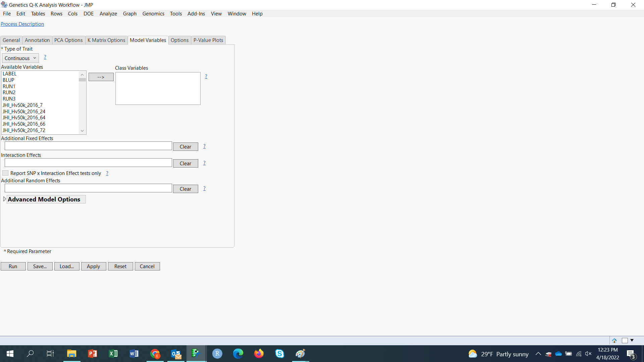Screen dimensions: 644x362
Task: Open help for Additional Fixed Effects
Action: (x=204, y=146)
